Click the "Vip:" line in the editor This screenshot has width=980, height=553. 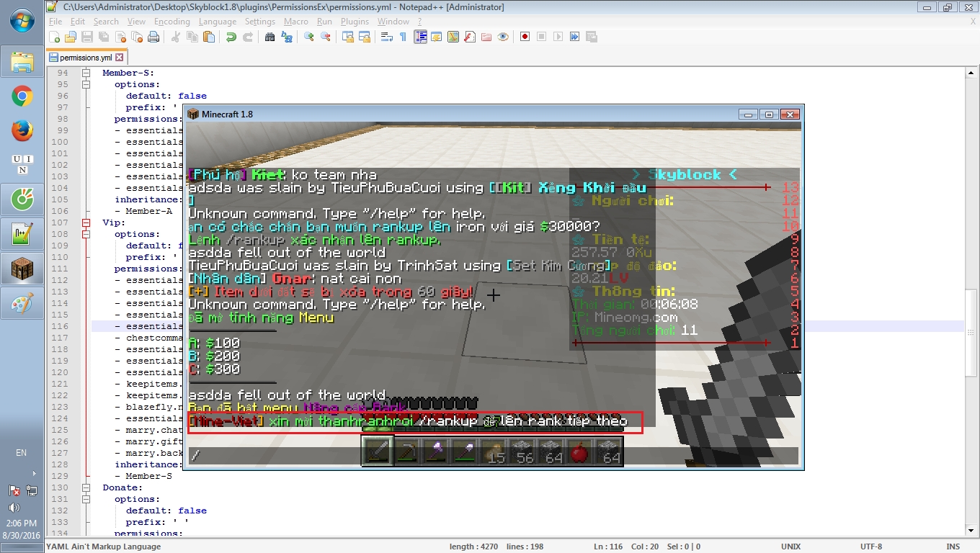click(114, 222)
